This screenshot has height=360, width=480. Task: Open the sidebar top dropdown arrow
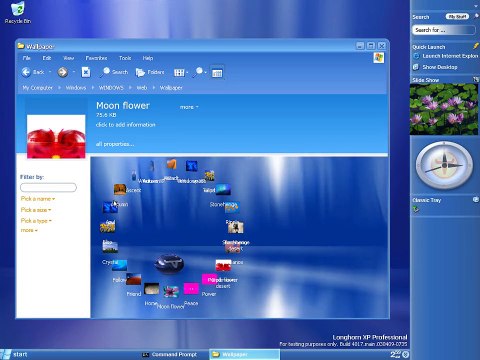coord(476,6)
